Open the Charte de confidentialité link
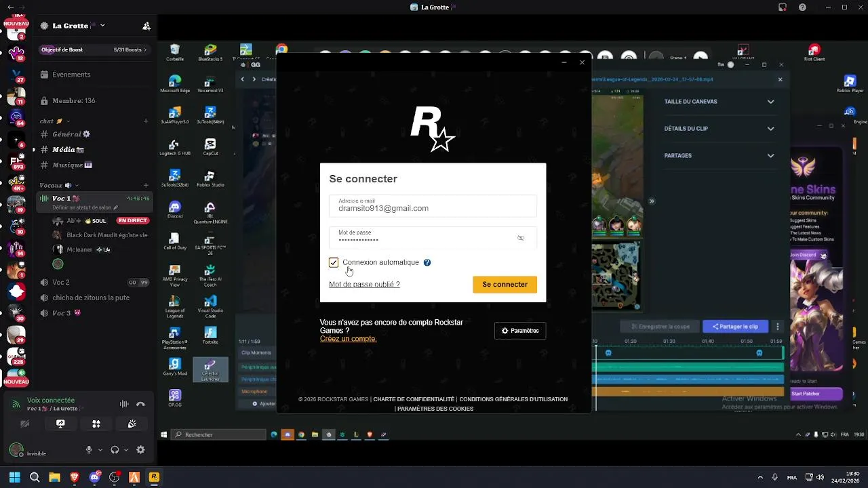 [414, 399]
